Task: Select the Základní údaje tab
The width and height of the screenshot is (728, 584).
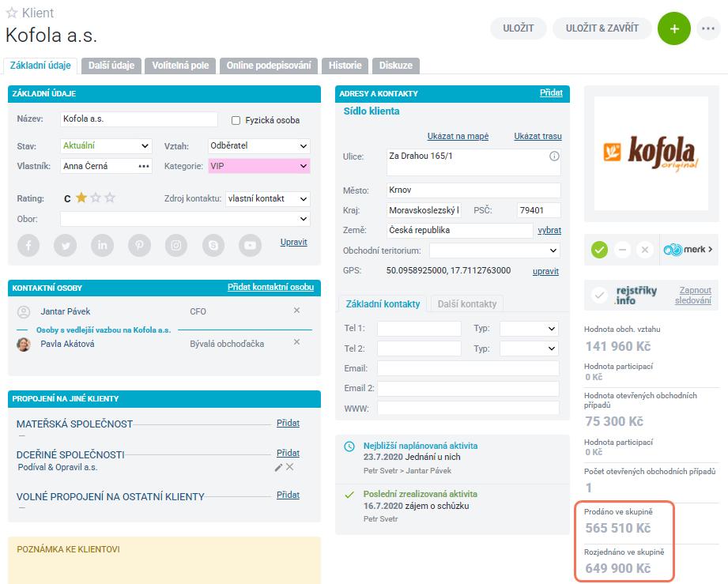Action: (x=40, y=66)
